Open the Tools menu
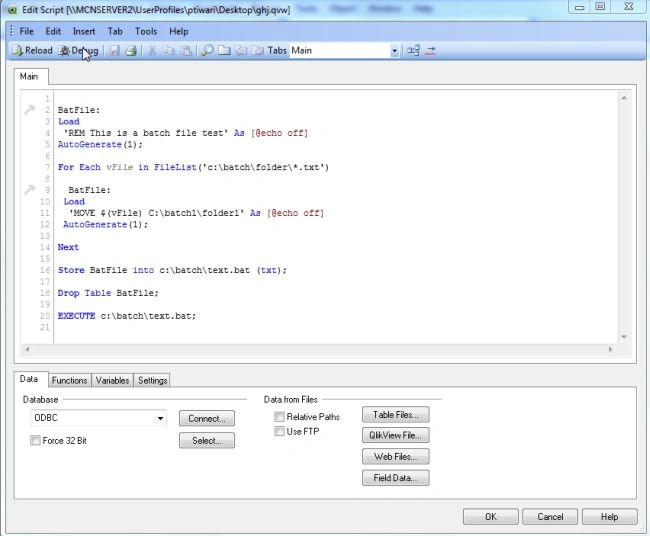650x536 pixels. (146, 31)
